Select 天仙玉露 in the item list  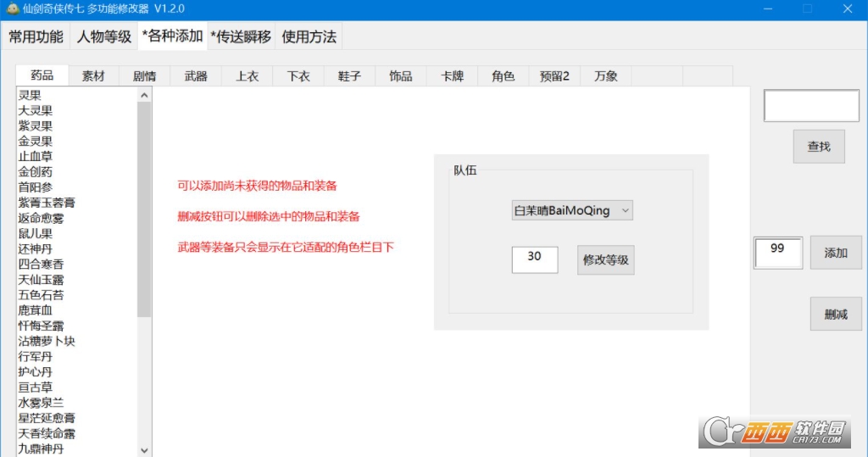pos(41,280)
